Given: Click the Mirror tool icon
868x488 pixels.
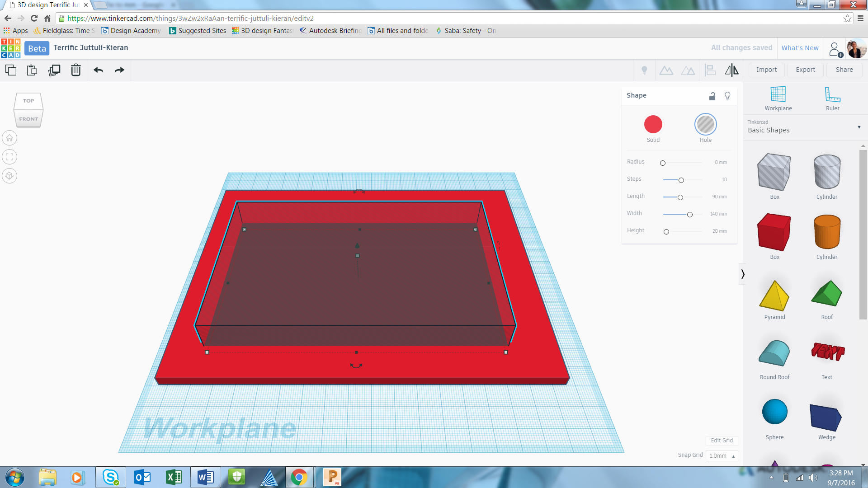Looking at the screenshot, I should 731,70.
